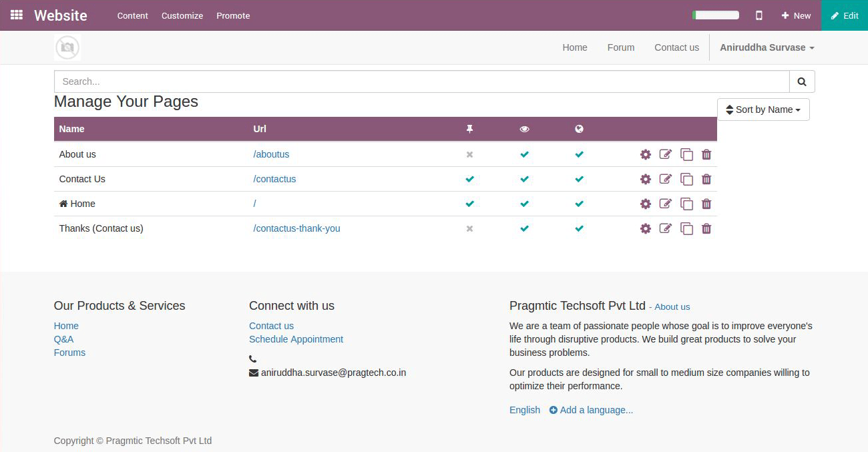Viewport: 868px width, 452px height.
Task: Toggle the pin status for Home row
Action: (x=469, y=204)
